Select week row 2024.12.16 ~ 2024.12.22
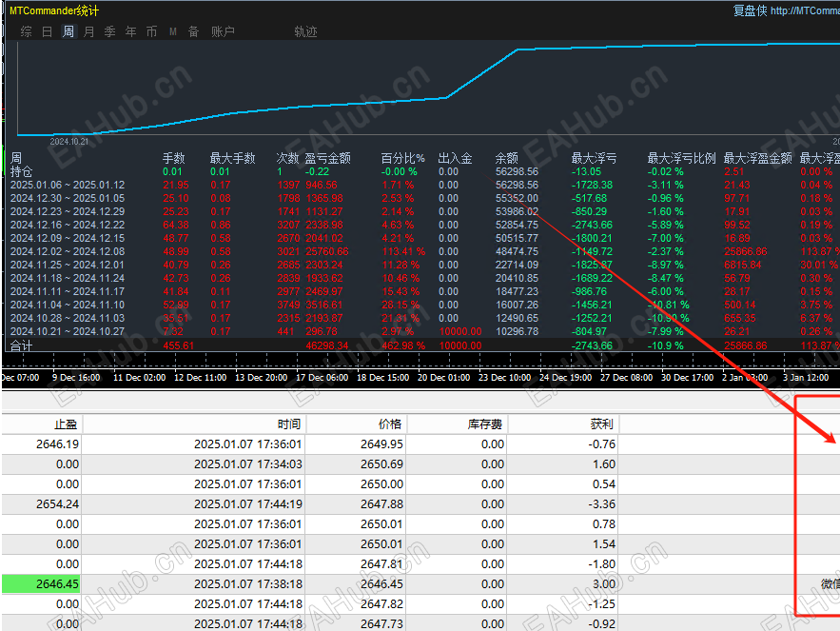 tap(420, 226)
